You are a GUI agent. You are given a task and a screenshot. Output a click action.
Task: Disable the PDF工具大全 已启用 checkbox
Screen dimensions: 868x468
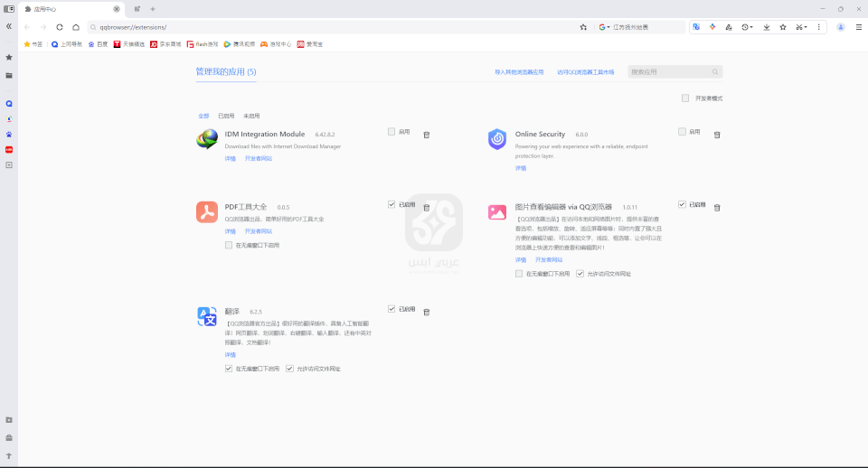392,204
